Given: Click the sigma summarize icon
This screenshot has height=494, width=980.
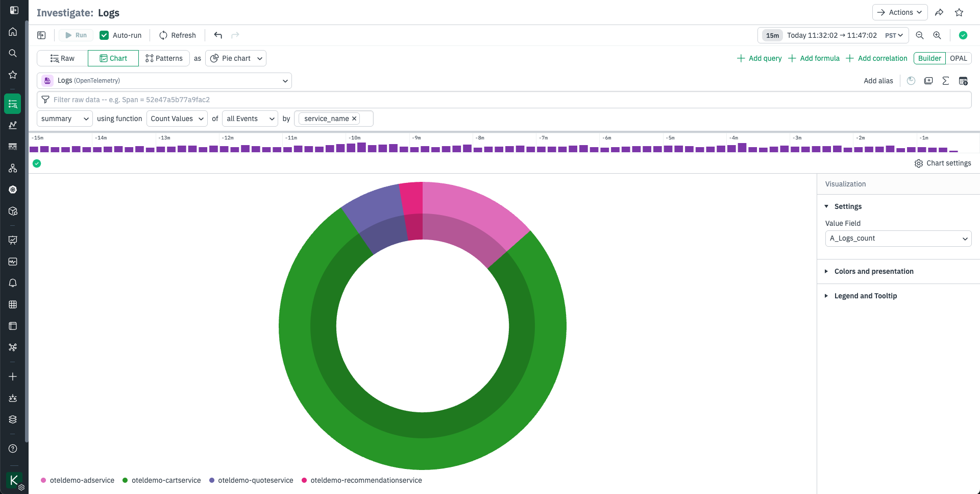Looking at the screenshot, I should pos(946,81).
